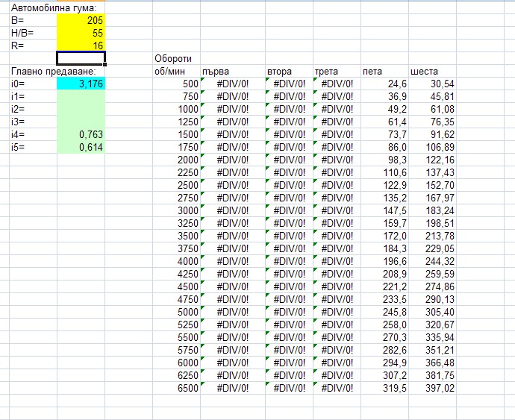This screenshot has width=515, height=420.
Task: Click the пета cell showing 24,6
Action: [383, 84]
